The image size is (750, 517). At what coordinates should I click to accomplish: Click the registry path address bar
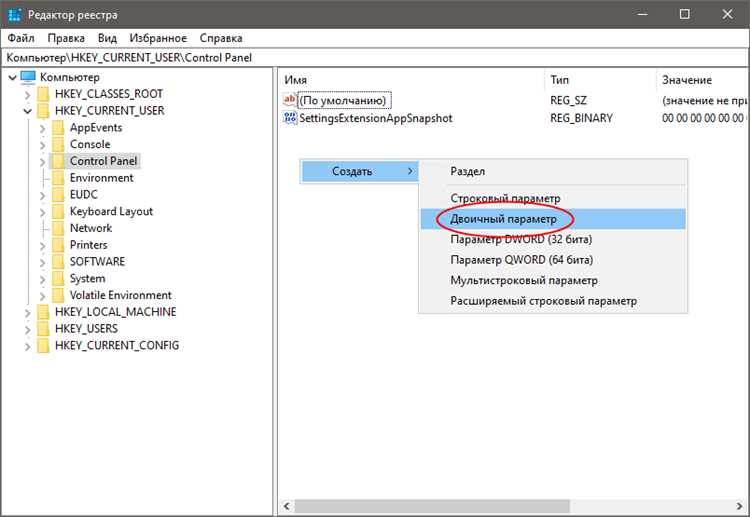point(375,58)
